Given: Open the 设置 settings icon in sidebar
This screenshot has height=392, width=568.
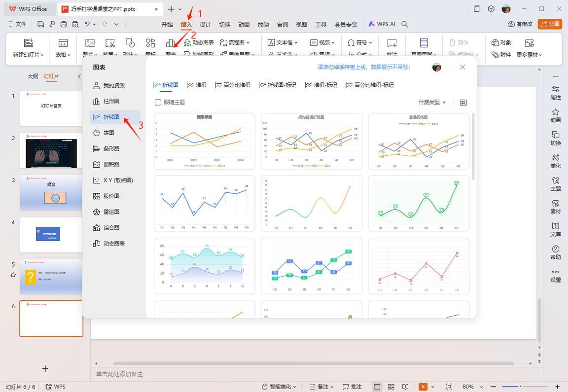Looking at the screenshot, I should pyautogui.click(x=556, y=276).
